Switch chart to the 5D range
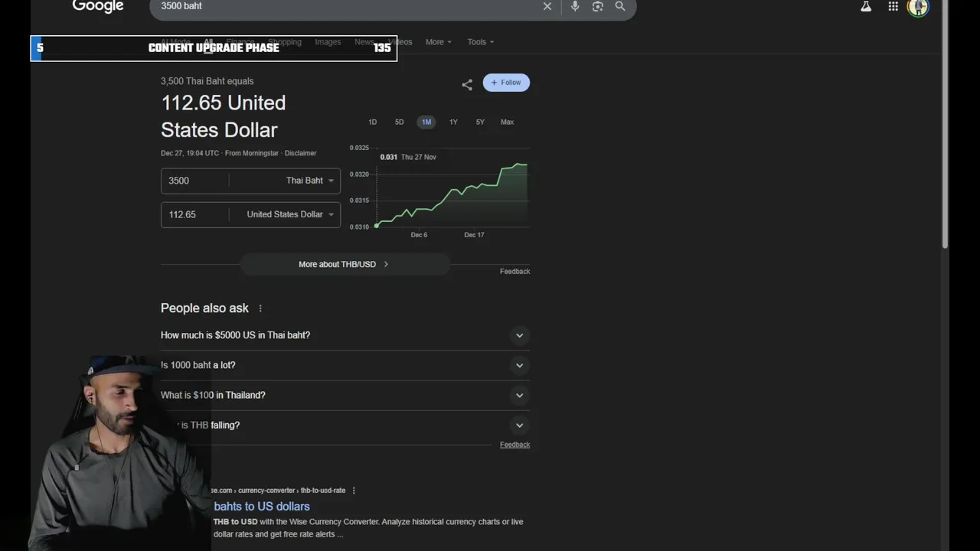This screenshot has height=551, width=980. (x=399, y=122)
